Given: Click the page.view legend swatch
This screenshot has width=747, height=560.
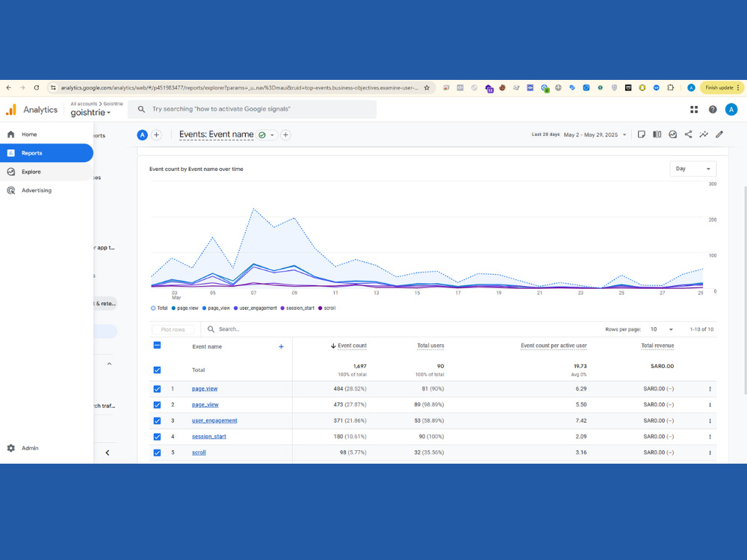Looking at the screenshot, I should click(x=174, y=308).
